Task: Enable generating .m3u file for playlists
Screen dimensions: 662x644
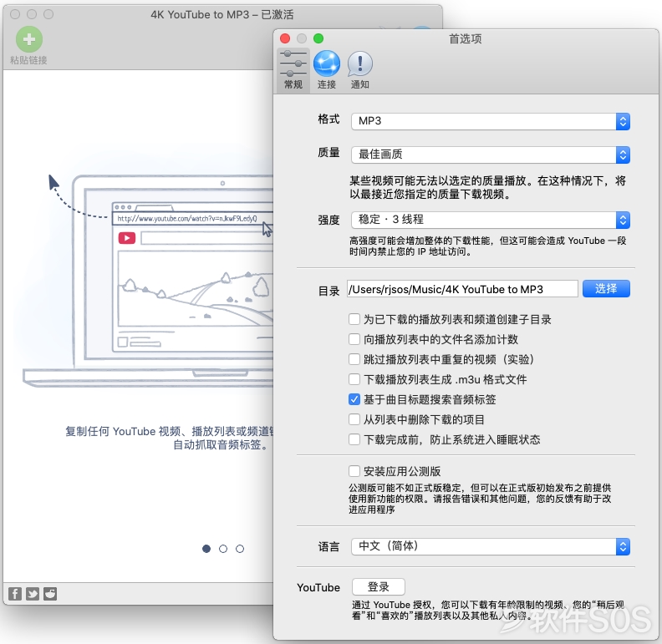Action: (x=354, y=379)
